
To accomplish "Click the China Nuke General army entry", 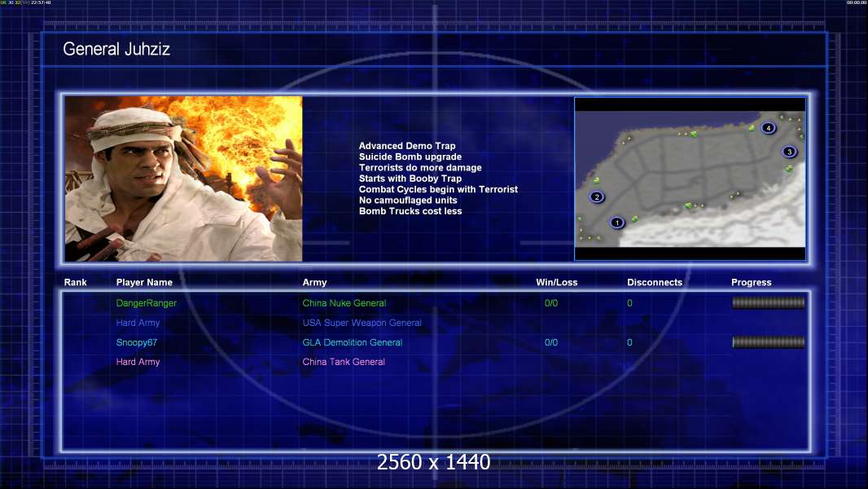I will 344,303.
